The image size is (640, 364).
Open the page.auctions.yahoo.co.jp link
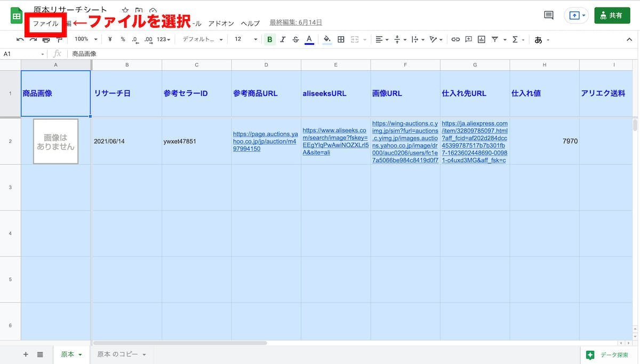click(x=266, y=141)
